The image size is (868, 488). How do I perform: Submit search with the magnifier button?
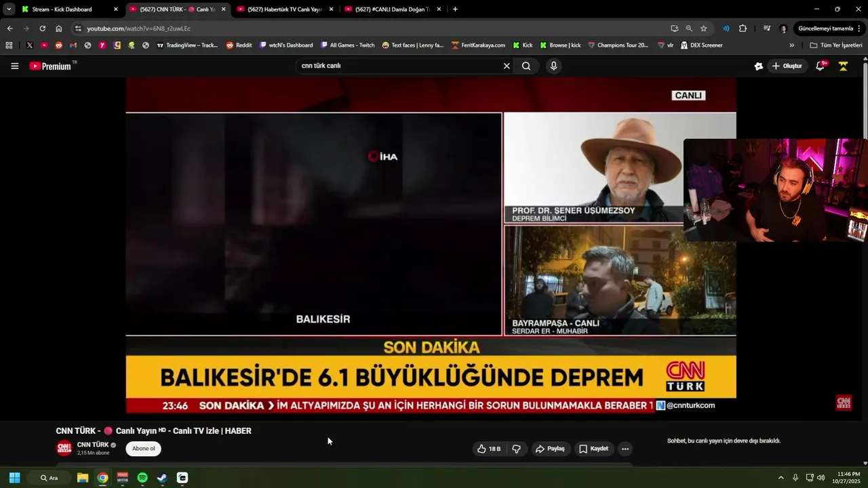click(x=526, y=66)
